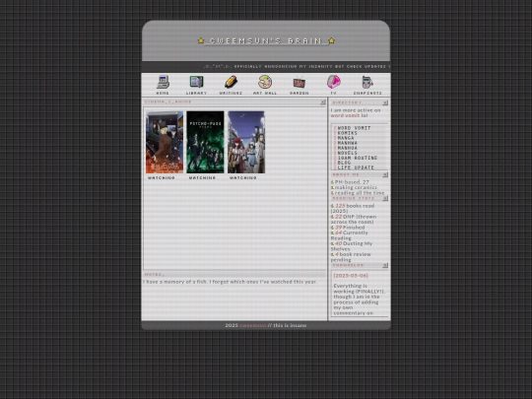This screenshot has height=399, width=532.
Task: Go to Writings nav label
Action: point(231,93)
